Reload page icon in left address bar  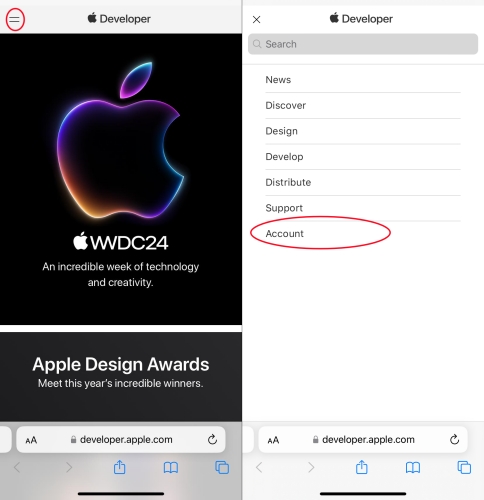212,440
